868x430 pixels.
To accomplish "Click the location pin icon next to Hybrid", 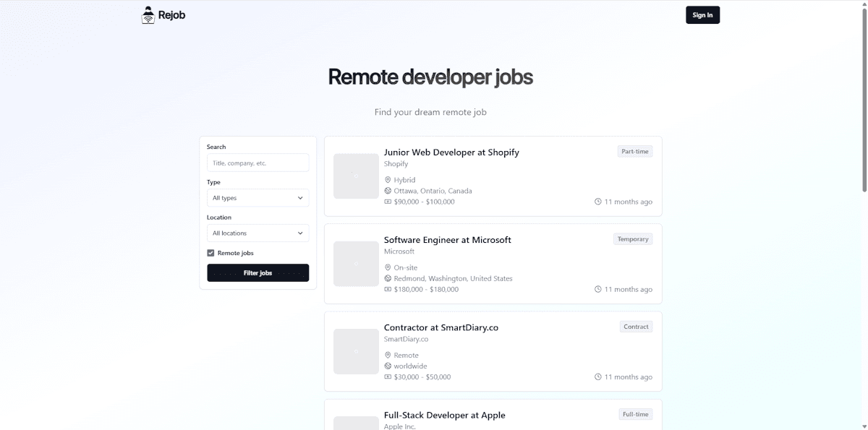I will tap(388, 180).
